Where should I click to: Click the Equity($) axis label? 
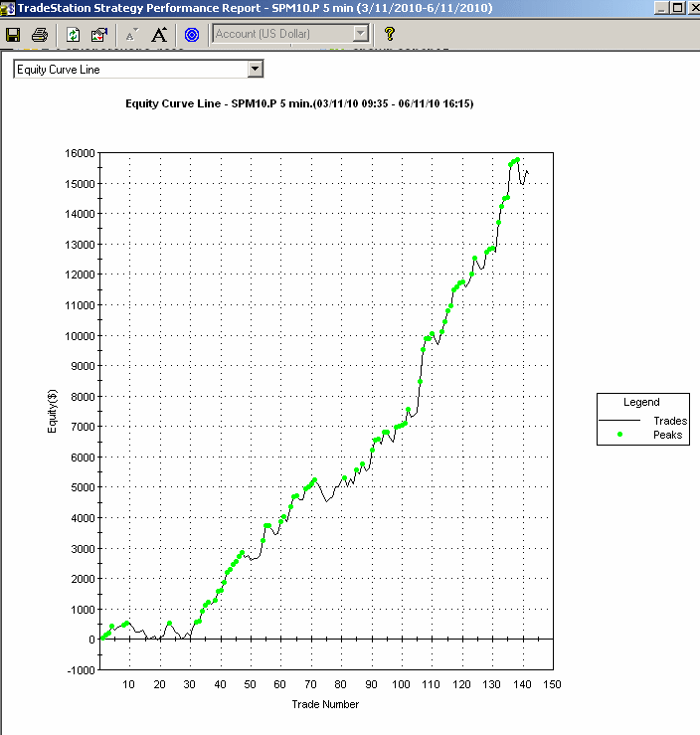52,411
